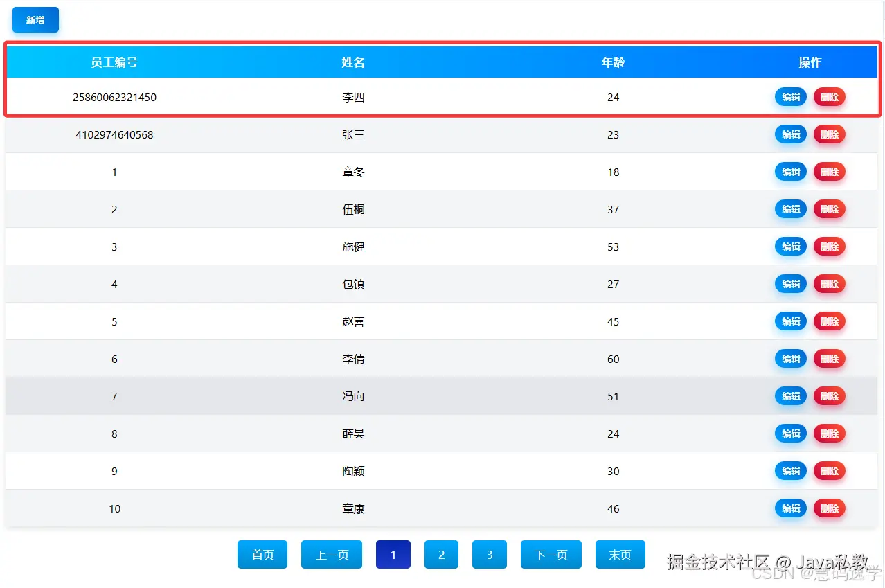Delete the 张三 record
Screen dimensions: 885x588
[x=830, y=134]
